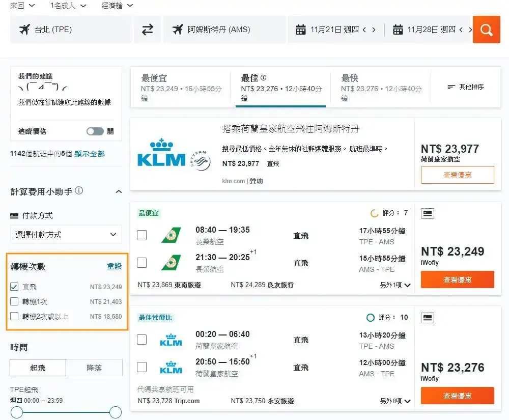Click payment card icon on NT$ 23,249 result
The image size is (509, 420).
coord(428,213)
